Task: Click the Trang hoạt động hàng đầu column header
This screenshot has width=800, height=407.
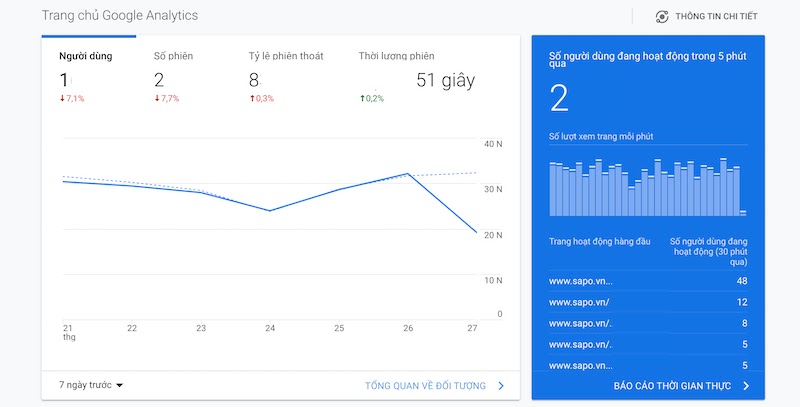Action: pos(599,241)
